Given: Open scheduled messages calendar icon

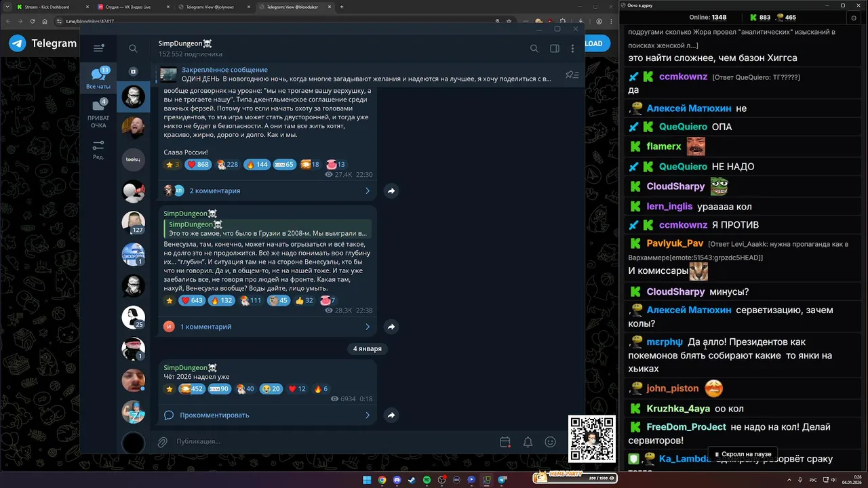Looking at the screenshot, I should pos(505,442).
